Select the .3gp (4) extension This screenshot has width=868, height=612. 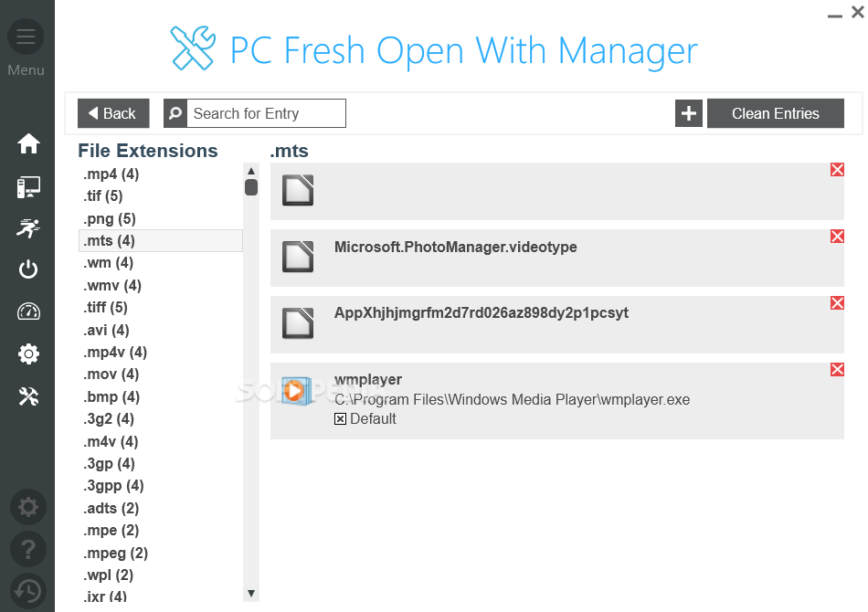pos(109,464)
